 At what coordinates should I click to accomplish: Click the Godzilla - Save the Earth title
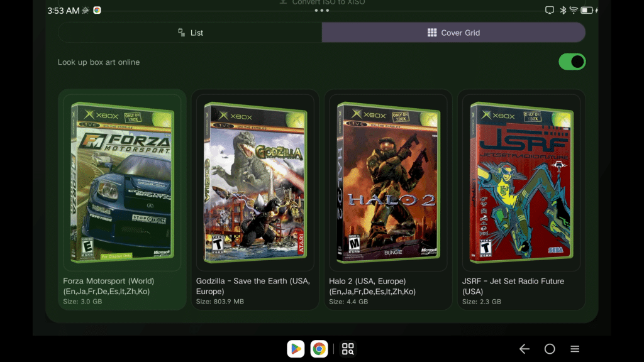(x=253, y=286)
